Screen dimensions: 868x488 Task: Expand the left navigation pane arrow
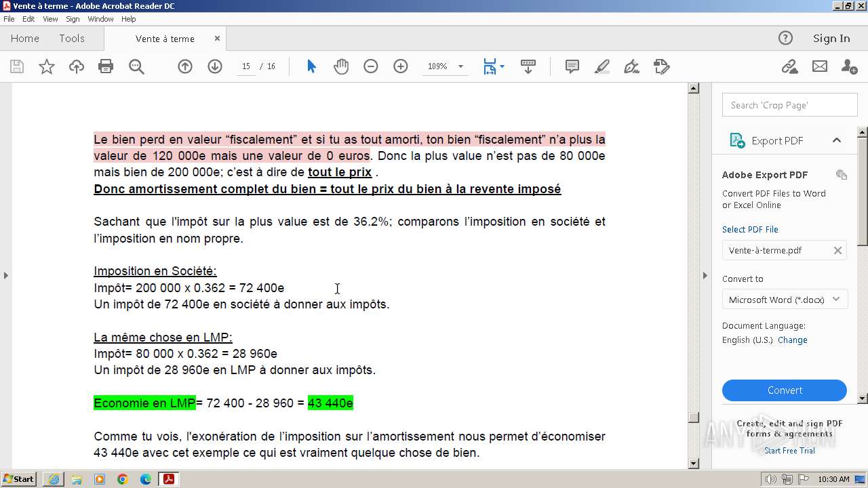pyautogui.click(x=6, y=275)
